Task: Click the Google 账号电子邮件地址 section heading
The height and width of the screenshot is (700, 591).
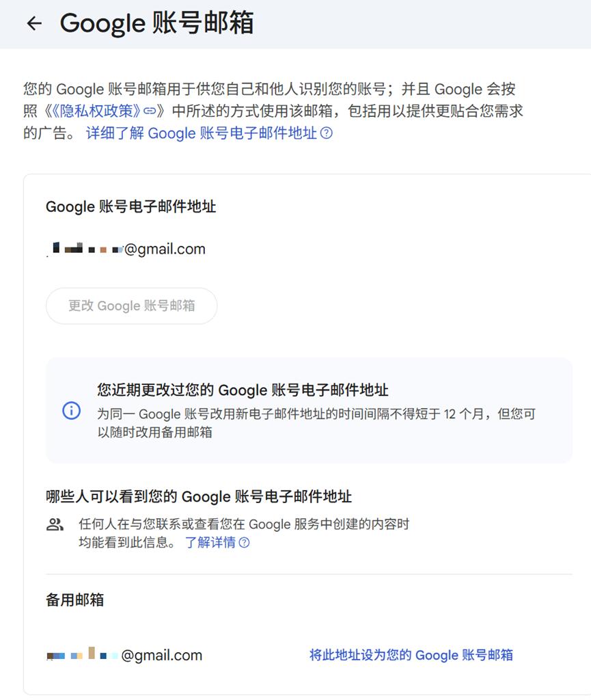Action: coord(130,206)
